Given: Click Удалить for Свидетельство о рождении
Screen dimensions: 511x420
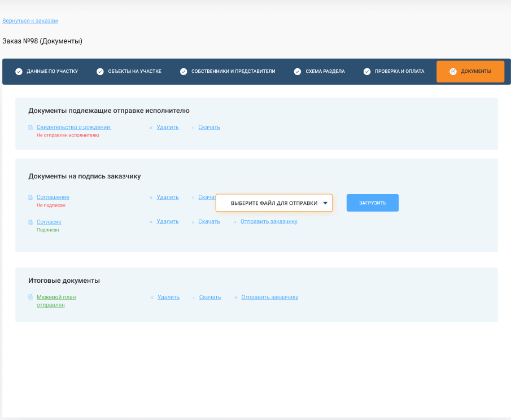Looking at the screenshot, I should [168, 127].
